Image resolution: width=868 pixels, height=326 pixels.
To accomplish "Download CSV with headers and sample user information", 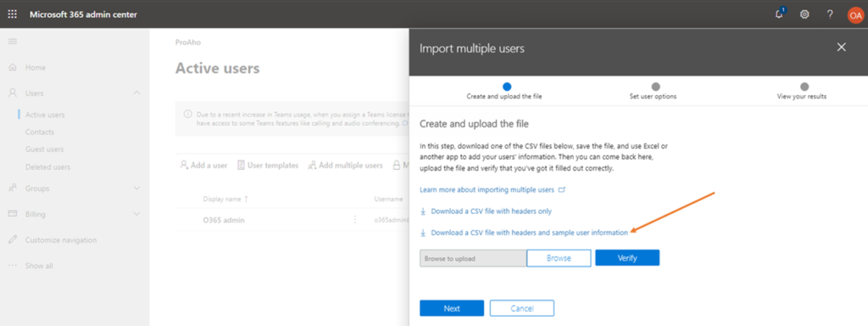I will click(x=529, y=233).
